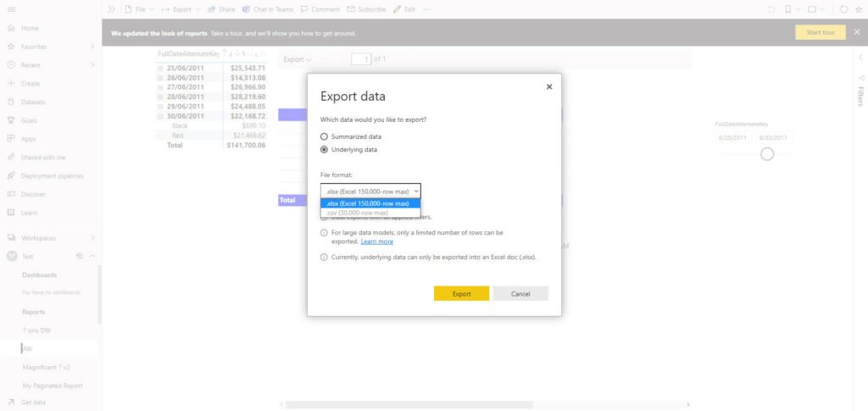
Task: Choose .csv (30,000-row max) option
Action: 370,213
